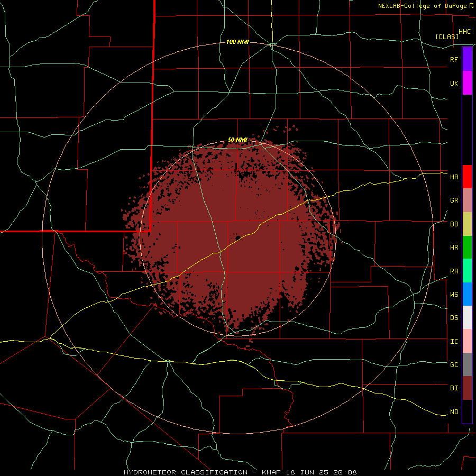Image resolution: width=476 pixels, height=476 pixels.
Task: Click the NEXLAB-College of DuPage credit text
Action: pyautogui.click(x=422, y=6)
